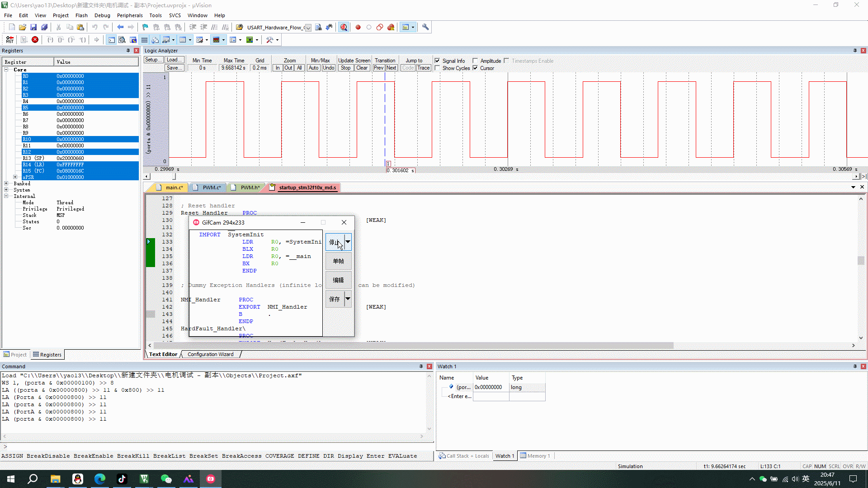Image resolution: width=868 pixels, height=488 pixels.
Task: Uncheck the Signal Info checkbox
Action: (437, 61)
